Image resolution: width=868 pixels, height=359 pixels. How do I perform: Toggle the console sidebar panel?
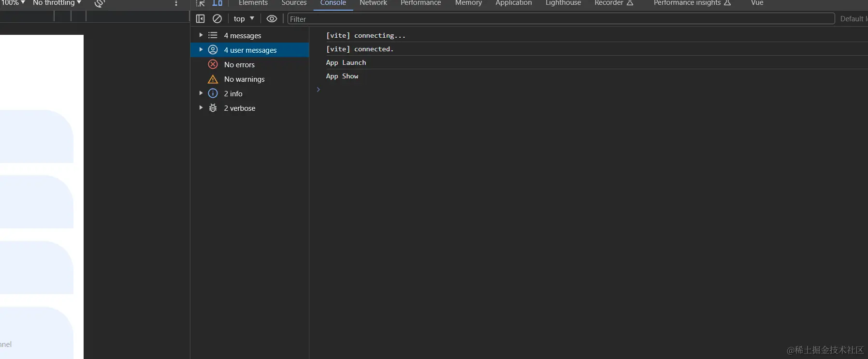(x=200, y=19)
